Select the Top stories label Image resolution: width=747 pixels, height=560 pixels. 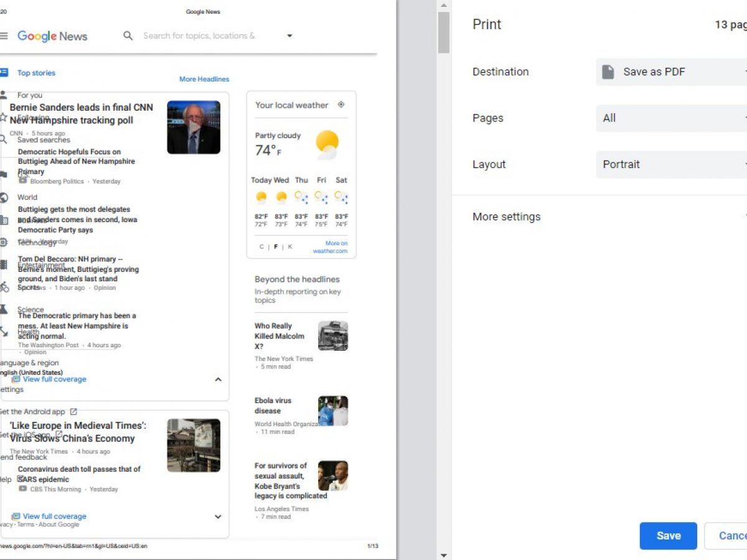coord(36,73)
